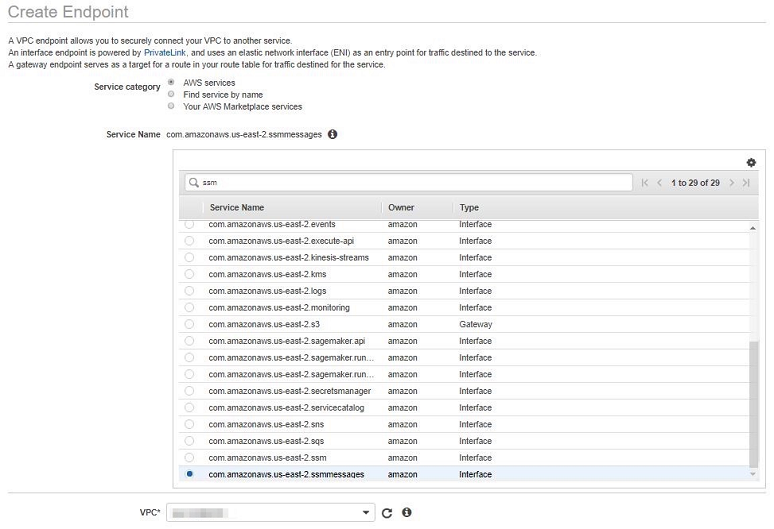Select the secretsmanager service radio button
Viewport: 774px width, 529px height.
189,391
